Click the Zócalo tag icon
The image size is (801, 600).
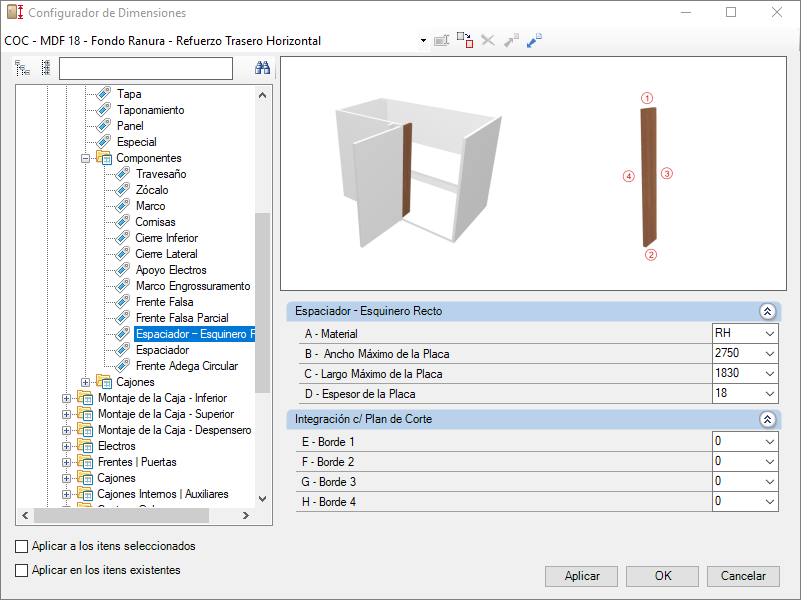(123, 189)
